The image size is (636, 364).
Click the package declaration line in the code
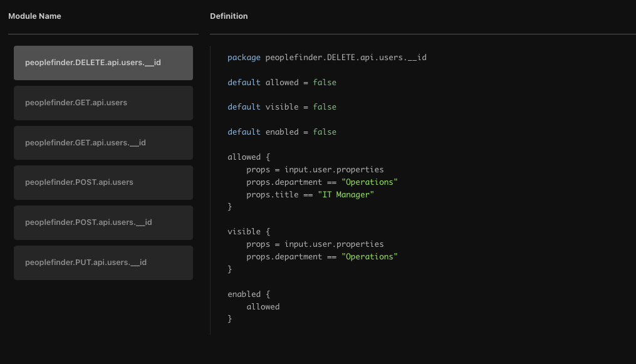(326, 58)
